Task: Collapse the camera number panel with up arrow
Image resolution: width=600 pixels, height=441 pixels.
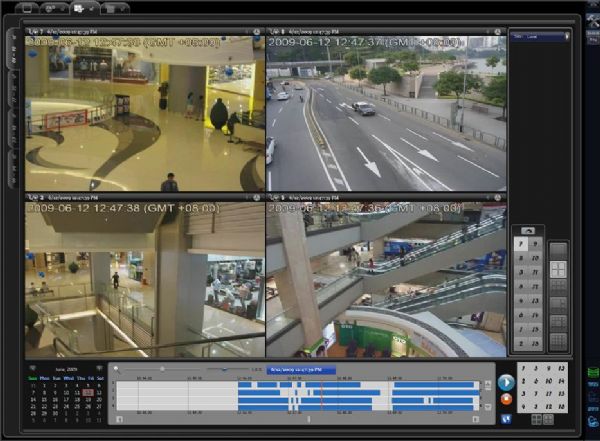Action: click(x=528, y=230)
